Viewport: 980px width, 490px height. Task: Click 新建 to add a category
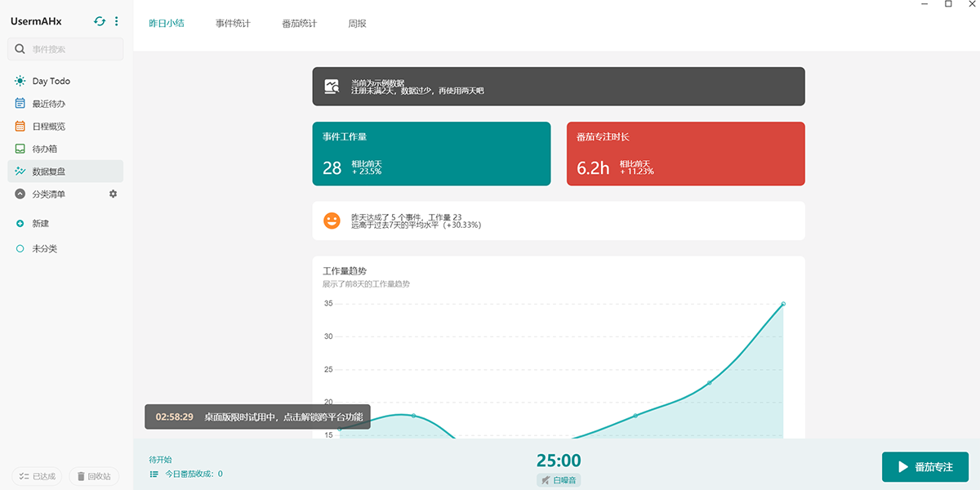coord(40,223)
